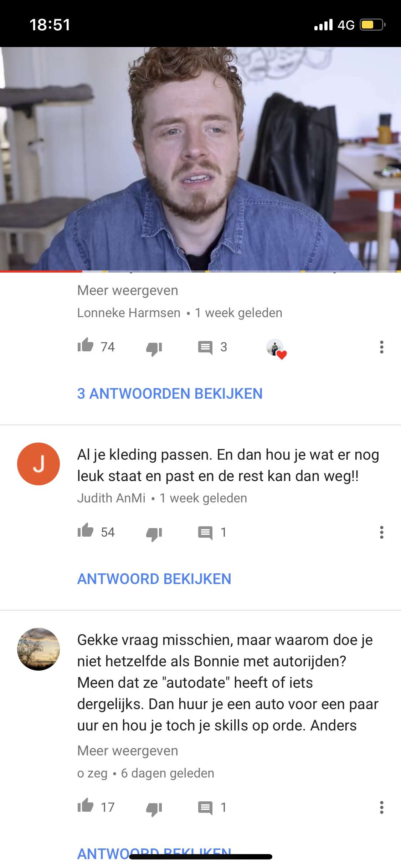The width and height of the screenshot is (401, 868).
Task: Open three-dot menu on o zeg's comment
Action: [x=381, y=807]
